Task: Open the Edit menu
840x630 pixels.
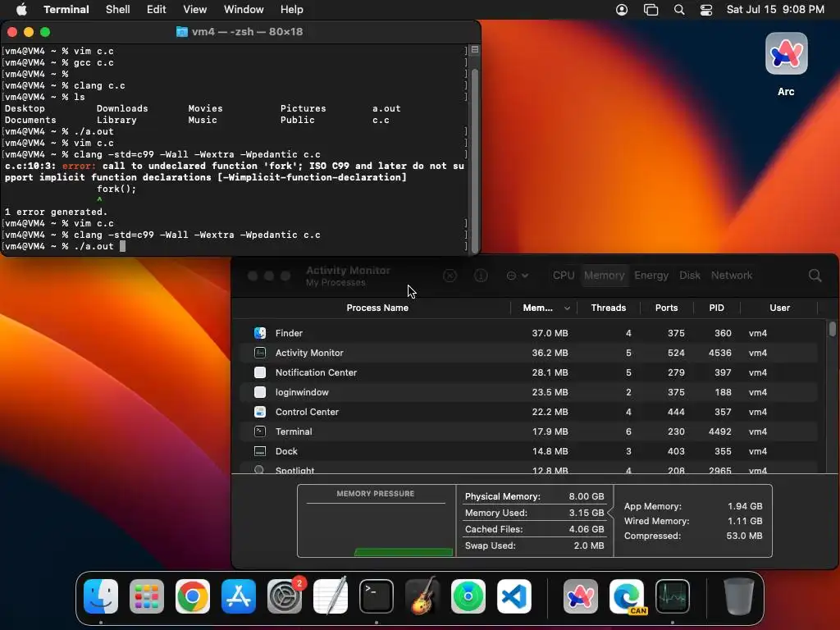Action: (157, 9)
